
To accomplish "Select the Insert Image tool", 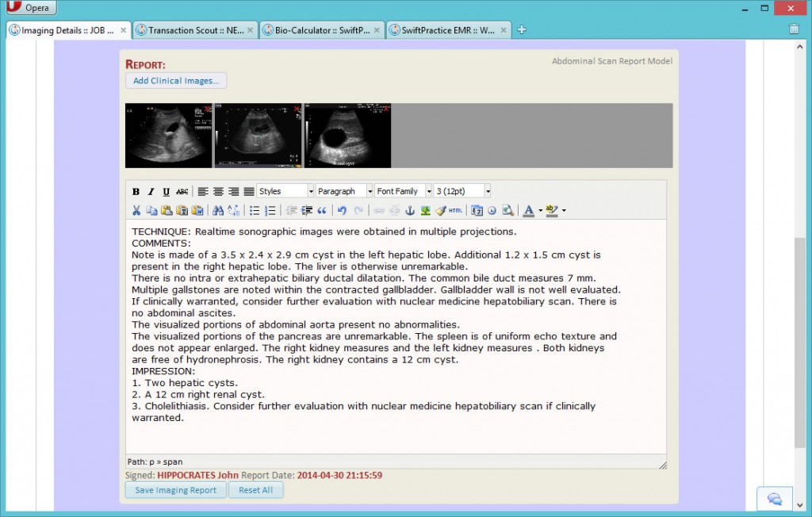I will coord(427,210).
